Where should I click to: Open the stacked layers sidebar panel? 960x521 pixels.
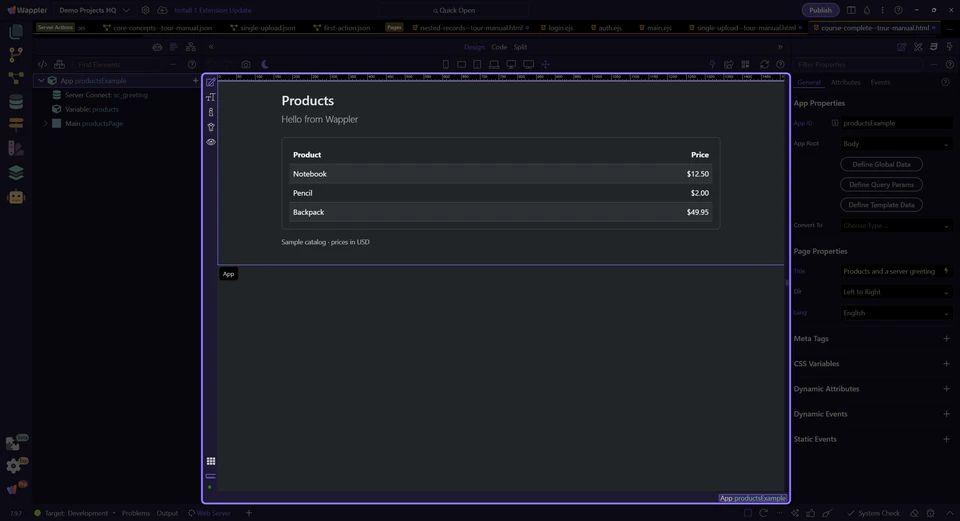coord(16,173)
